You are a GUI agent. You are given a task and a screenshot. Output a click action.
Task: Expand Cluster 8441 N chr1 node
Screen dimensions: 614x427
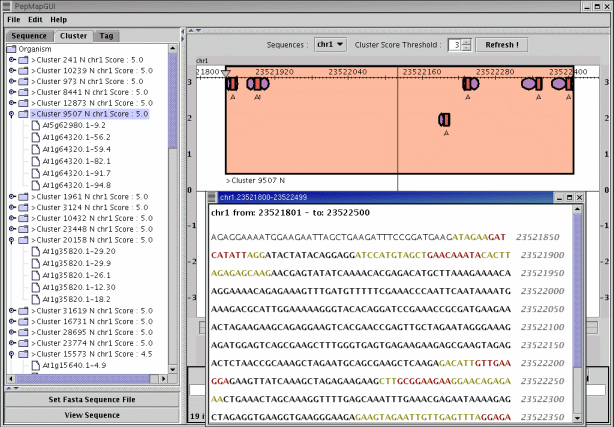(12, 92)
